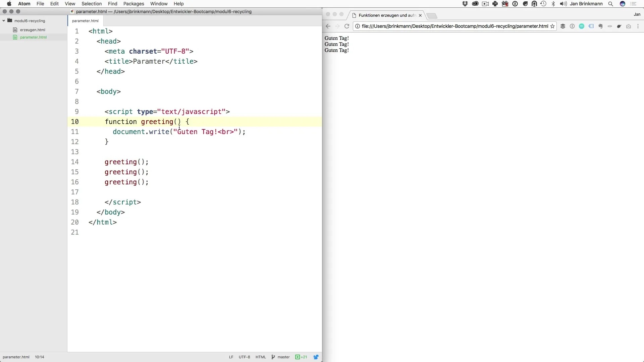Select parameter.html in the tree view
Viewport: 644px width, 362px height.
click(x=33, y=37)
